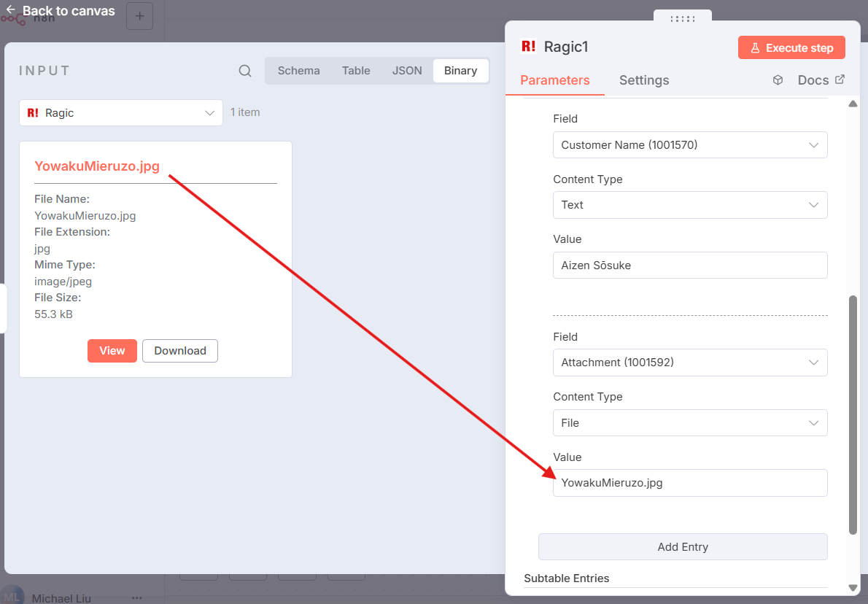Click the drag handle atop the Ragic1 panel
Viewport: 868px width, 604px height.
682,18
